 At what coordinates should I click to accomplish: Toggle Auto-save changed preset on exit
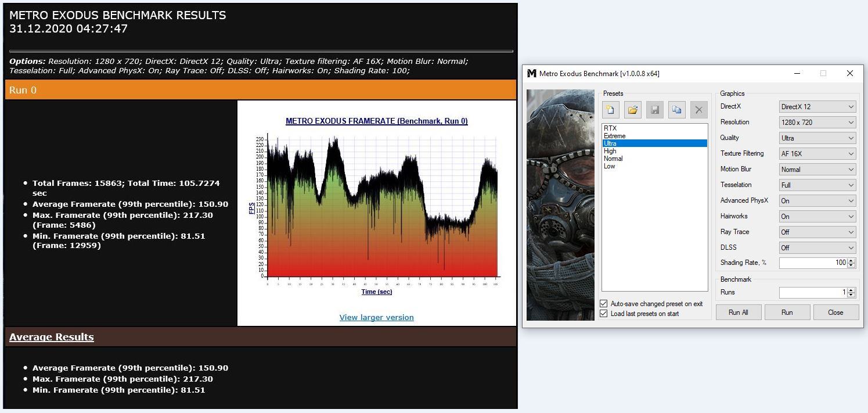(x=604, y=304)
